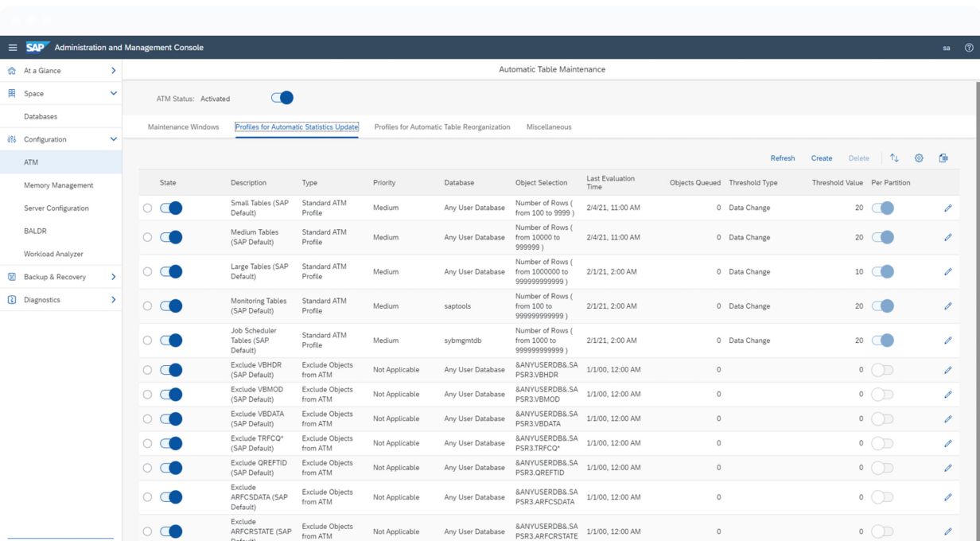
Task: Open Memory Management in the sidebar
Action: (59, 185)
